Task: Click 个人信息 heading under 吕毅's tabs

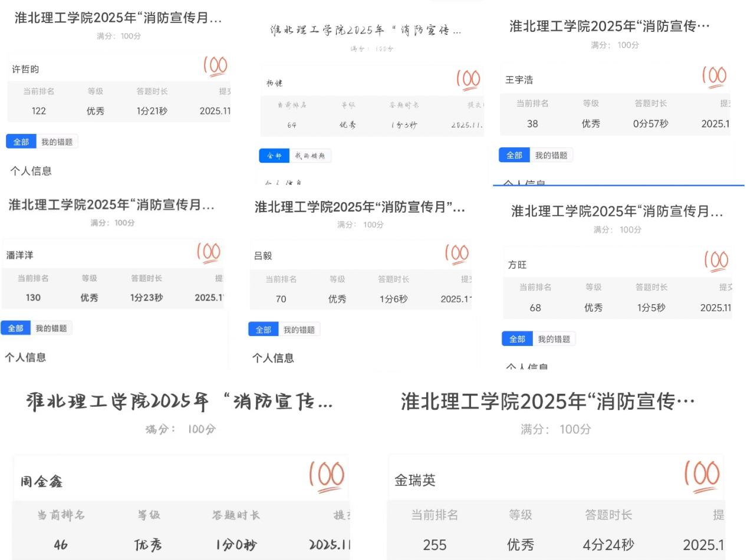Action: pos(273,358)
